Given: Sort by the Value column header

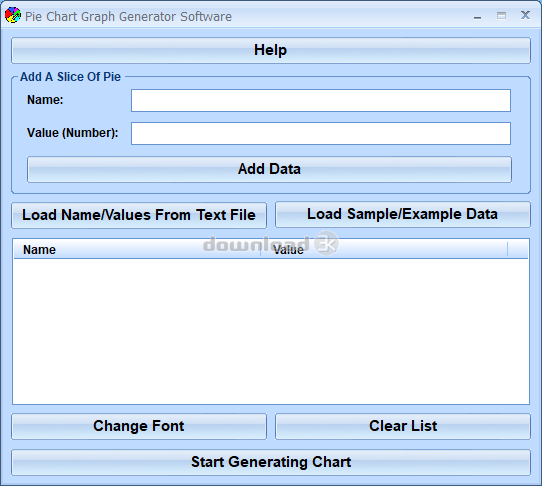Looking at the screenshot, I should [384, 250].
